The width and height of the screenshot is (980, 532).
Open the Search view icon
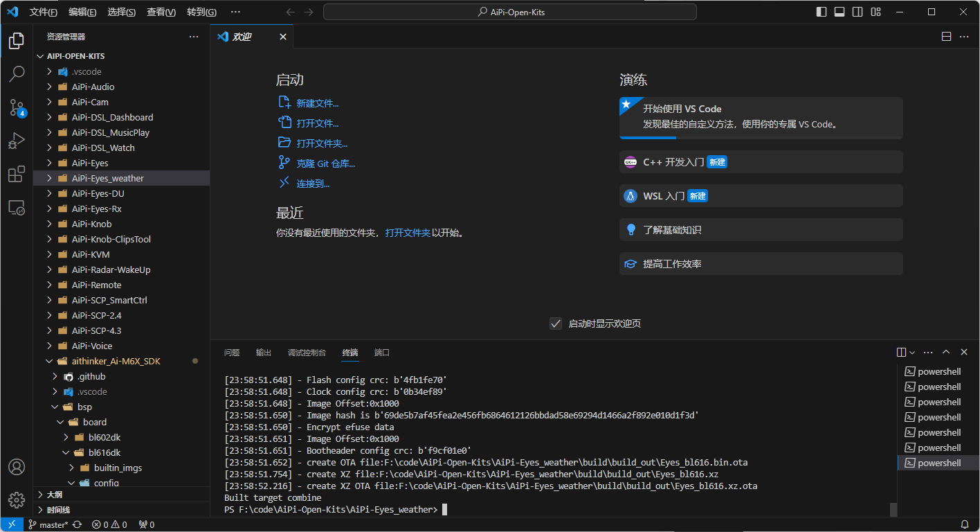[x=17, y=73]
